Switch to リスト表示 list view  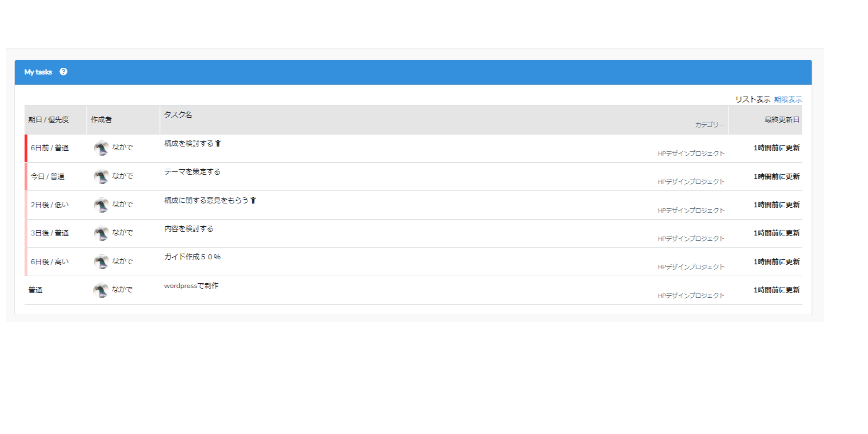click(752, 99)
